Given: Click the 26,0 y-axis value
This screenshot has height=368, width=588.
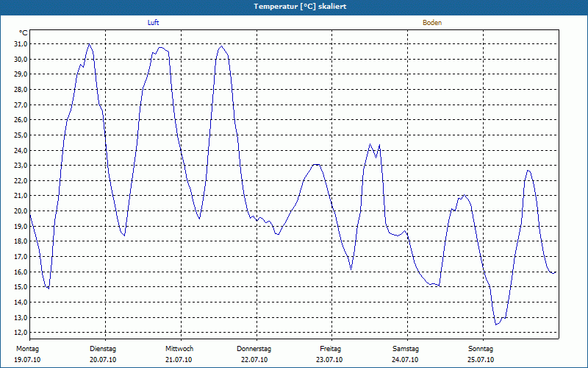Looking at the screenshot, I should tap(21, 120).
